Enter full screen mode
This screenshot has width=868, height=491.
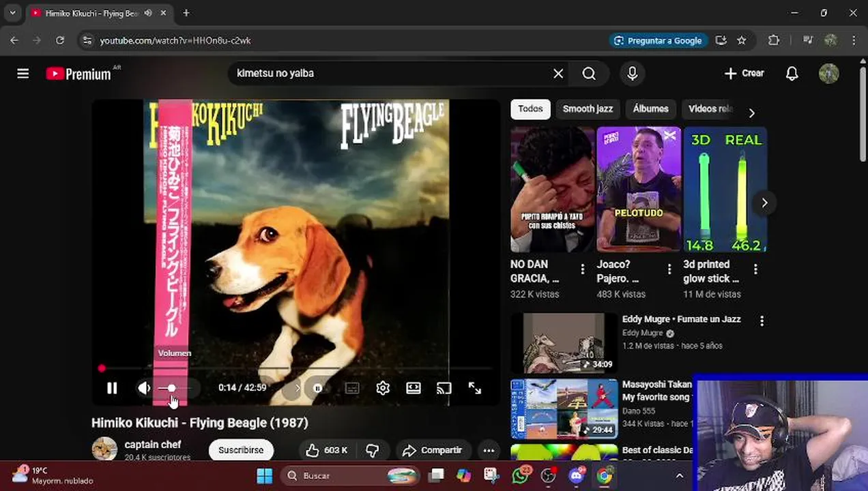pyautogui.click(x=475, y=388)
